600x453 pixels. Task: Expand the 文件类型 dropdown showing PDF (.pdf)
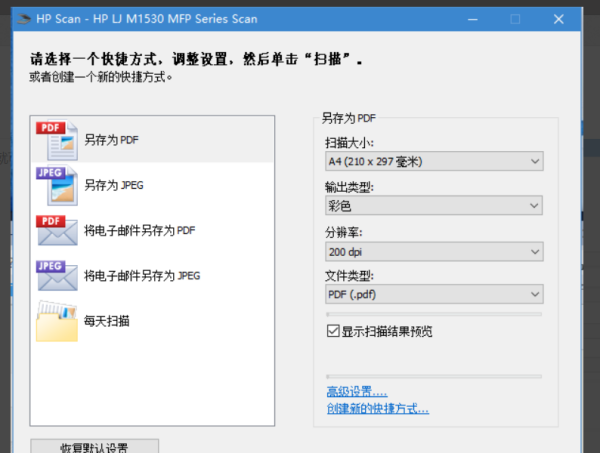pos(433,295)
